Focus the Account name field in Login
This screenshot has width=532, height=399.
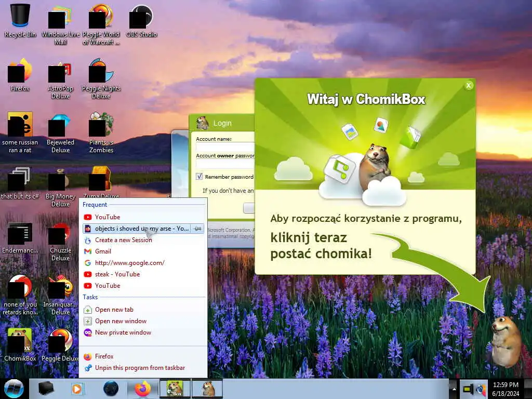[x=225, y=147]
